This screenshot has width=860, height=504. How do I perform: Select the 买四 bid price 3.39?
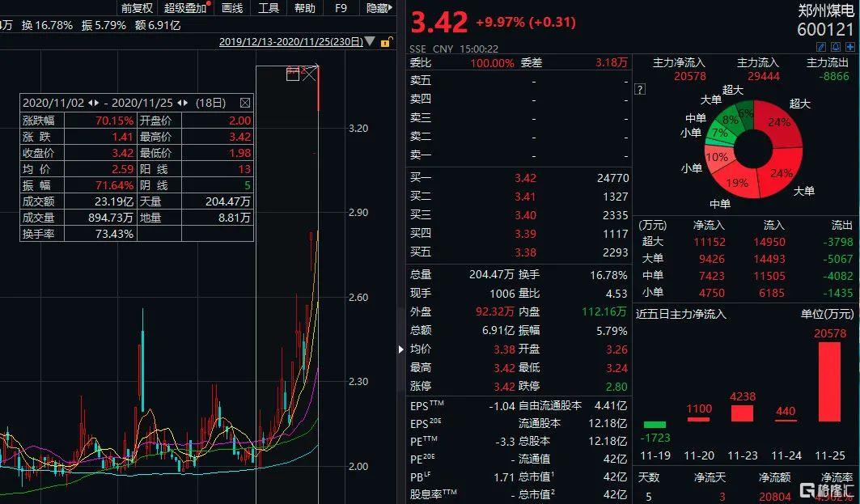525,234
